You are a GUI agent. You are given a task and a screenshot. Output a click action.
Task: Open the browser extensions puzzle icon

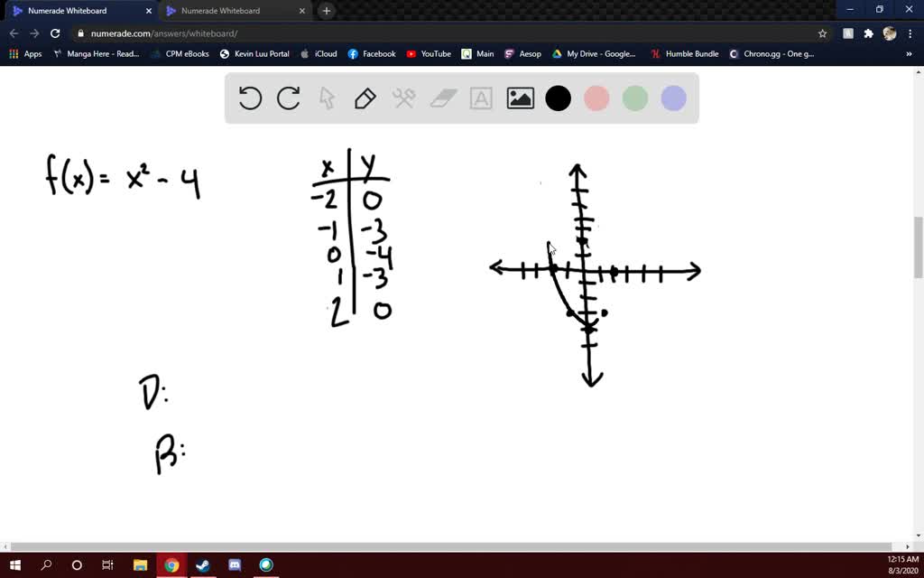869,33
